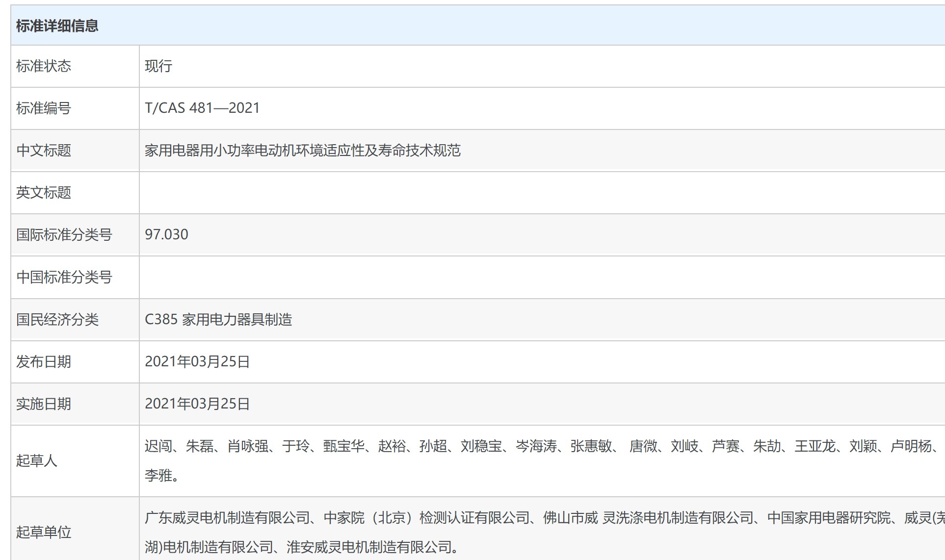The image size is (945, 560).
Task: Click the 起草单位 label cell
Action: (44, 532)
